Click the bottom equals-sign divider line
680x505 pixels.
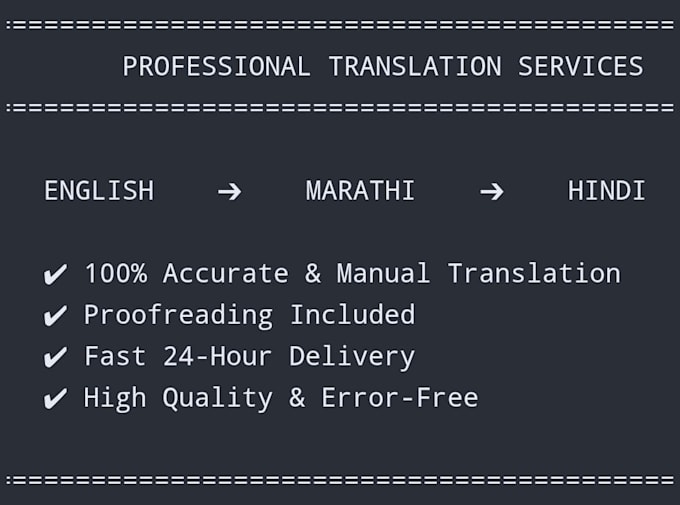click(340, 480)
